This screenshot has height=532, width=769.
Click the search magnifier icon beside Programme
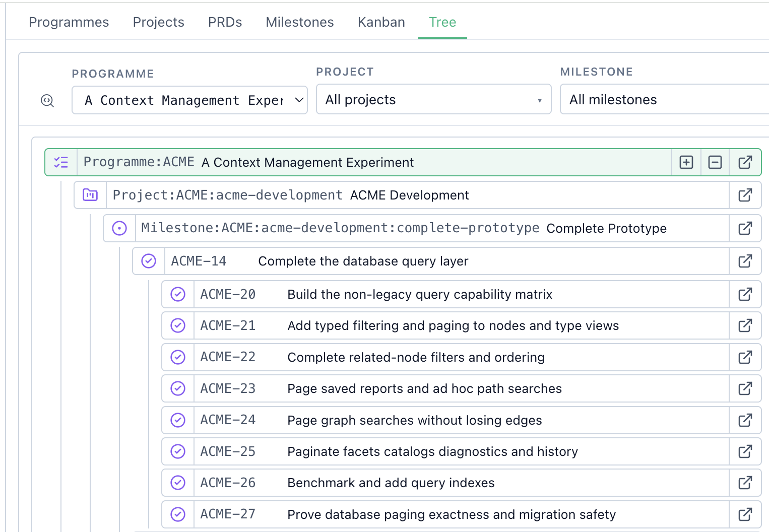pyautogui.click(x=47, y=101)
